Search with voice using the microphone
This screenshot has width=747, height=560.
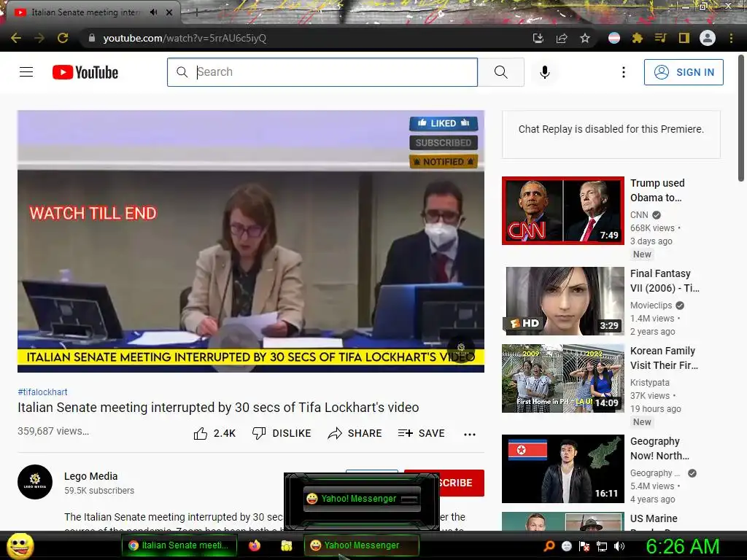point(545,72)
